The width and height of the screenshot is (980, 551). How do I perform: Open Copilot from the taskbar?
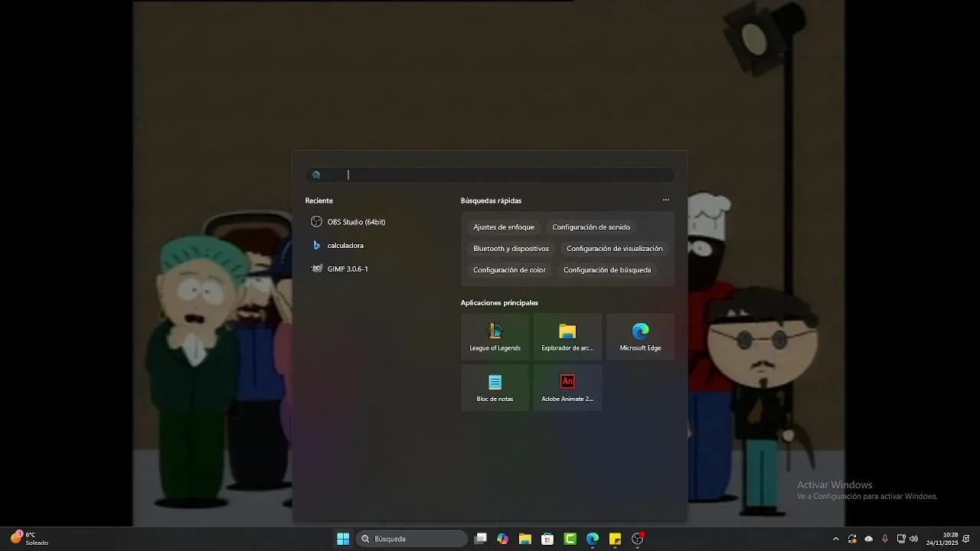pos(502,539)
